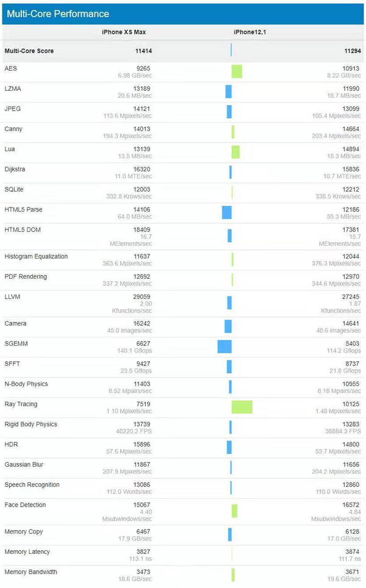
Task: Select the LZMA benchmark label
Action: tap(12, 89)
